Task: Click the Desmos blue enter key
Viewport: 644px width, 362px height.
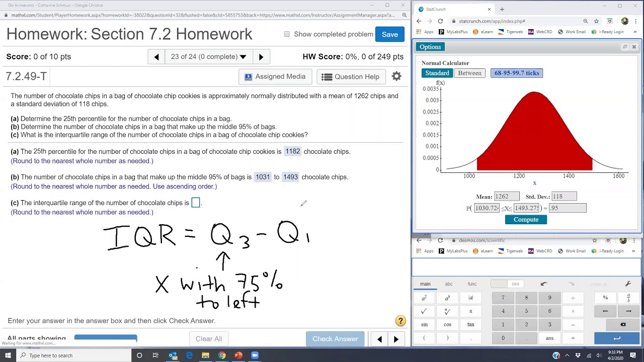Action: [x=617, y=338]
